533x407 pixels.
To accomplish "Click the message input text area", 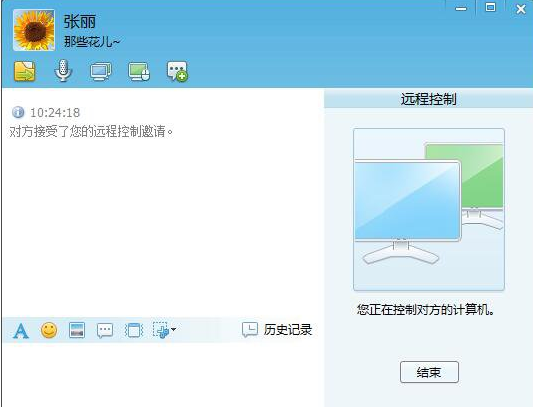I will point(163,374).
